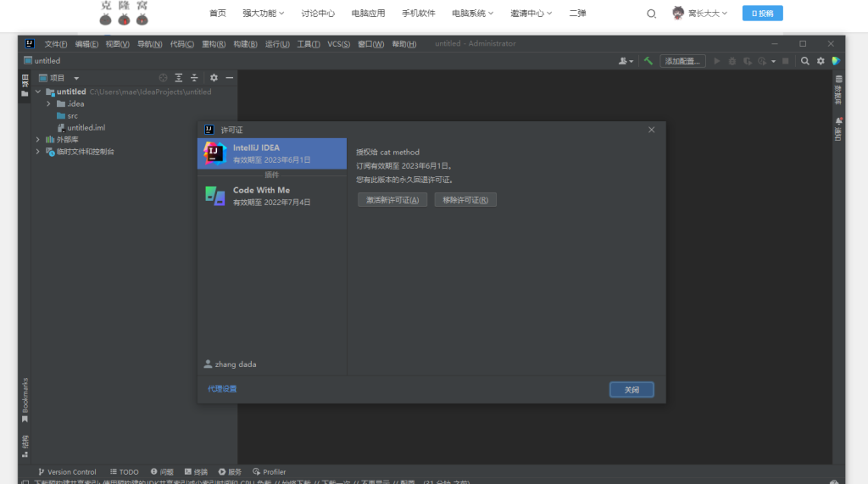Viewport: 868px width, 484px height.
Task: Click the build hammer icon in toolbar
Action: coord(648,61)
